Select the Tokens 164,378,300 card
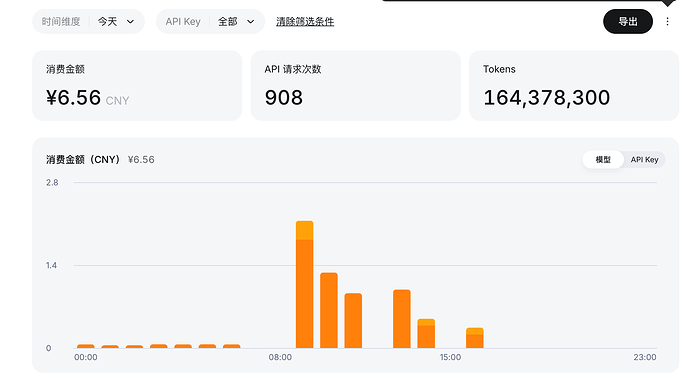The height and width of the screenshot is (386, 690). (574, 85)
